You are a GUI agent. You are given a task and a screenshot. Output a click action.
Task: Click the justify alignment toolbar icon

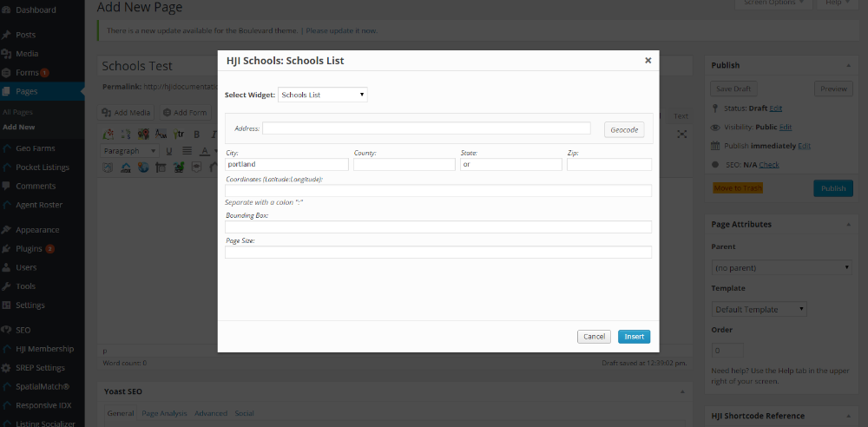click(187, 151)
